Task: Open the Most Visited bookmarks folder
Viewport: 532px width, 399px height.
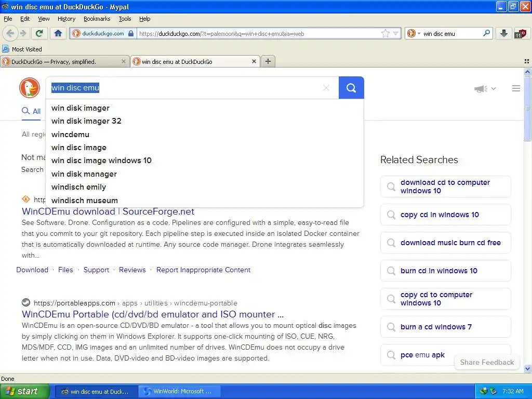Action: 22,49
